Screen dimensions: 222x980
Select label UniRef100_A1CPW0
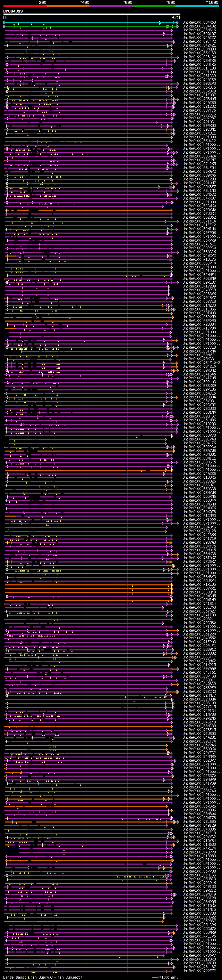pyautogui.click(x=199, y=328)
